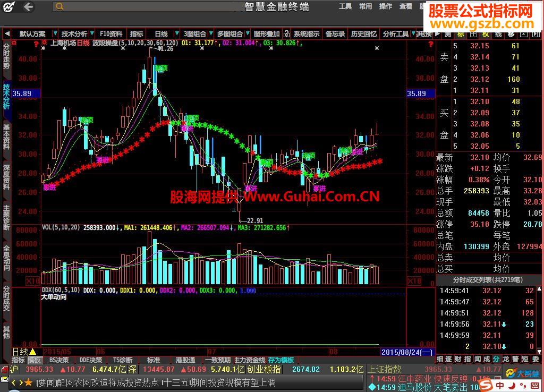544x392 pixels.
Task: Select the 标 annotation tool icon
Action: [460, 33]
